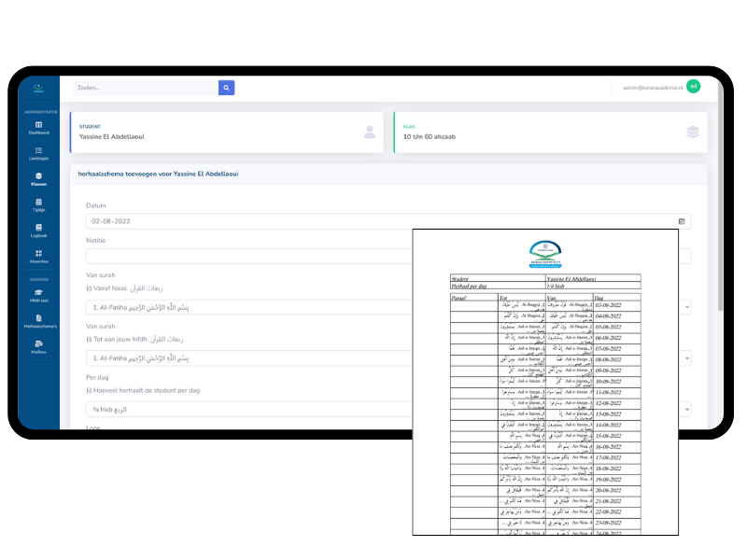Screen dimensions: 747x560
Task: Open the calendar picker in Datum field
Action: coord(682,221)
